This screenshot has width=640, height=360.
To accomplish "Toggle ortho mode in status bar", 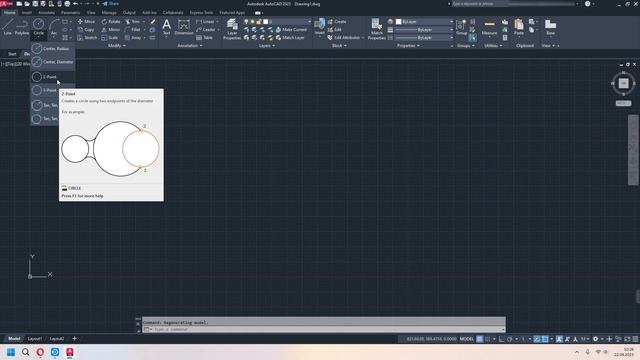I will (x=502, y=339).
